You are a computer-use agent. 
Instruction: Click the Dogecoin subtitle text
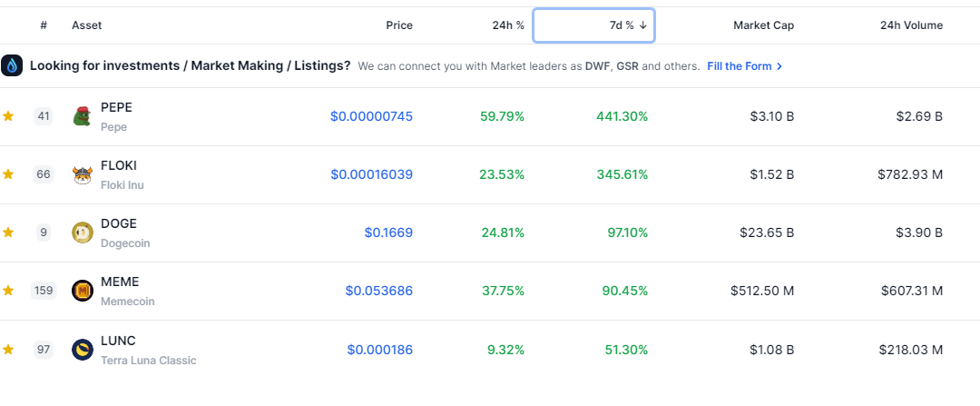(125, 243)
